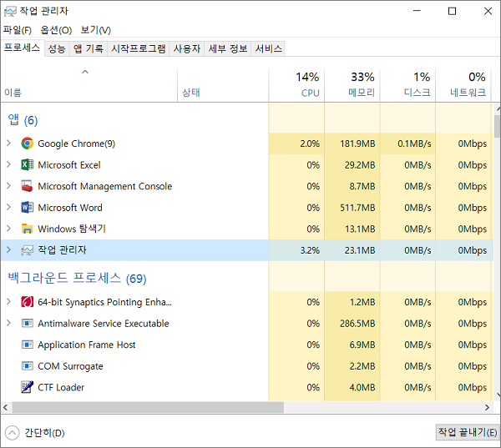This screenshot has height=448, width=501.
Task: Click the Synaptics Pointing Enhance icon
Action: pyautogui.click(x=28, y=302)
